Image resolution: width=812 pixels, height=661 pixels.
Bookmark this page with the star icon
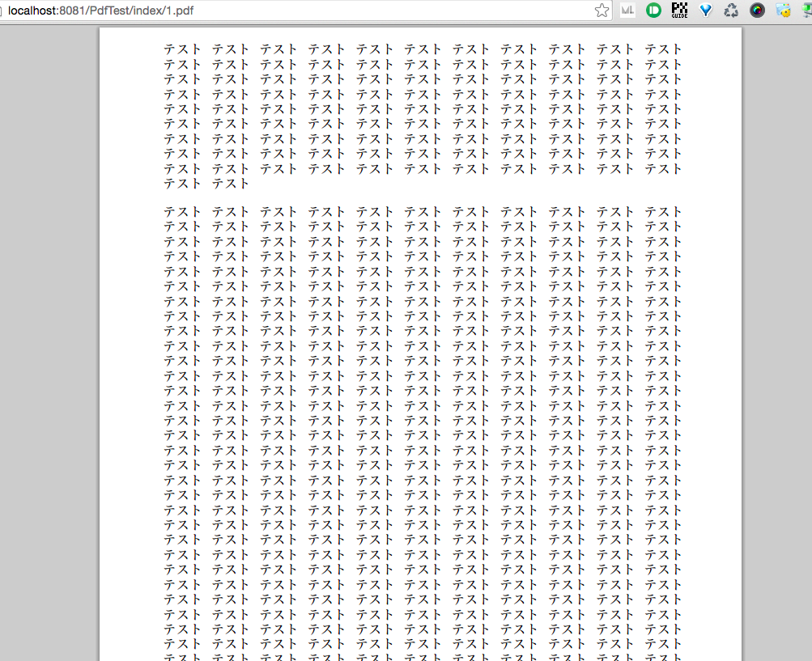click(602, 11)
